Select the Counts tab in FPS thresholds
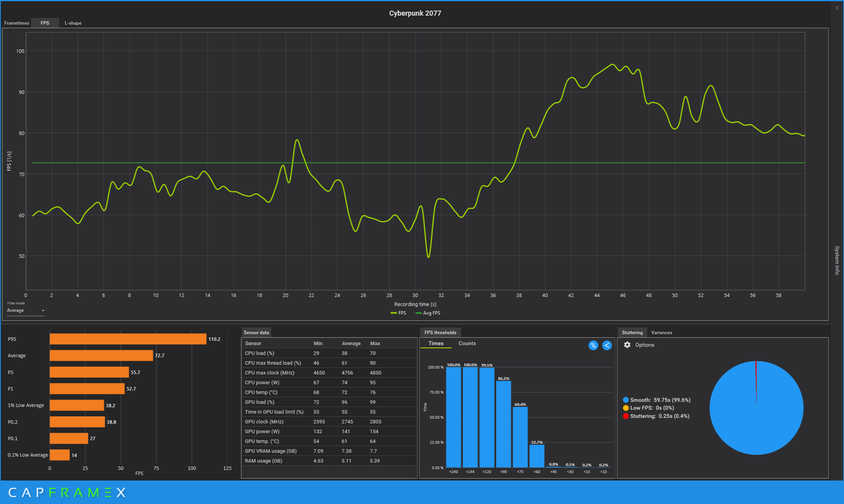This screenshot has width=844, height=504. tap(467, 344)
